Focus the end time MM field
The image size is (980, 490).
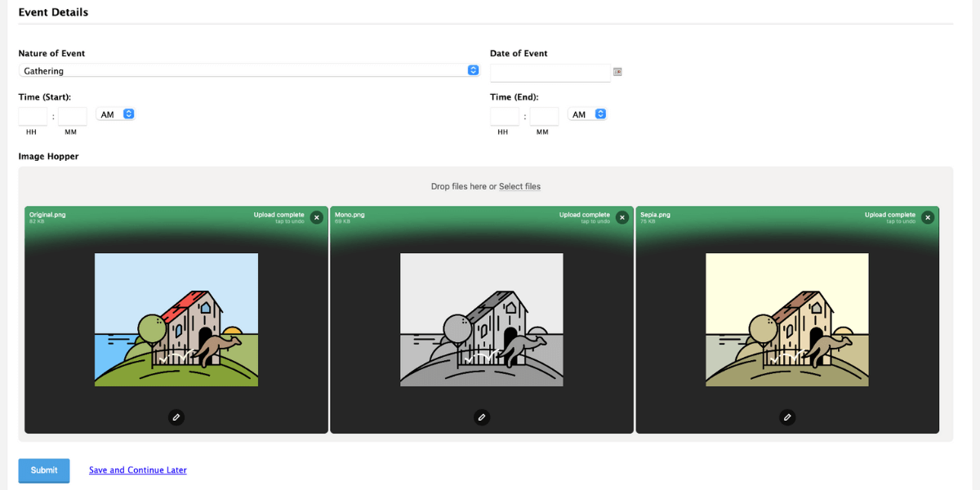click(544, 116)
